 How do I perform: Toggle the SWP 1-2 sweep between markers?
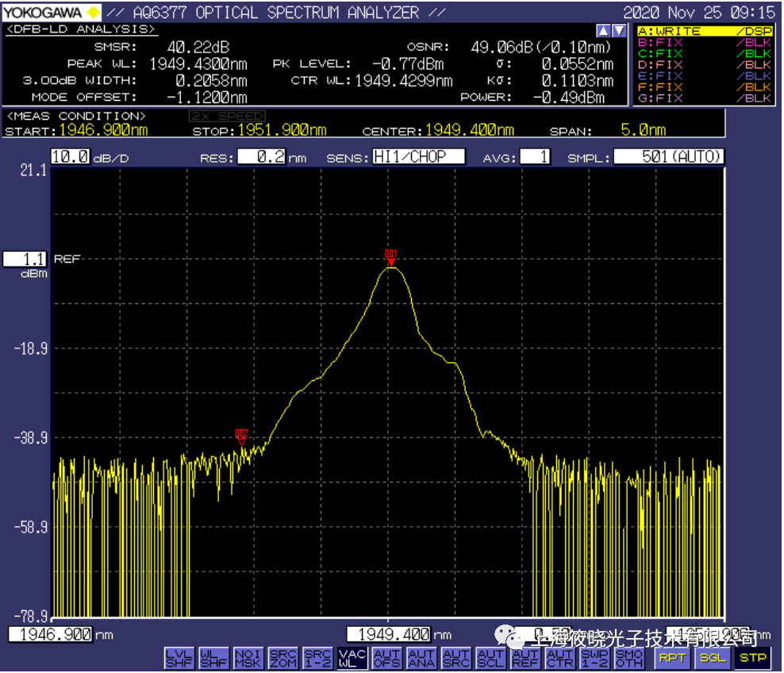click(594, 658)
